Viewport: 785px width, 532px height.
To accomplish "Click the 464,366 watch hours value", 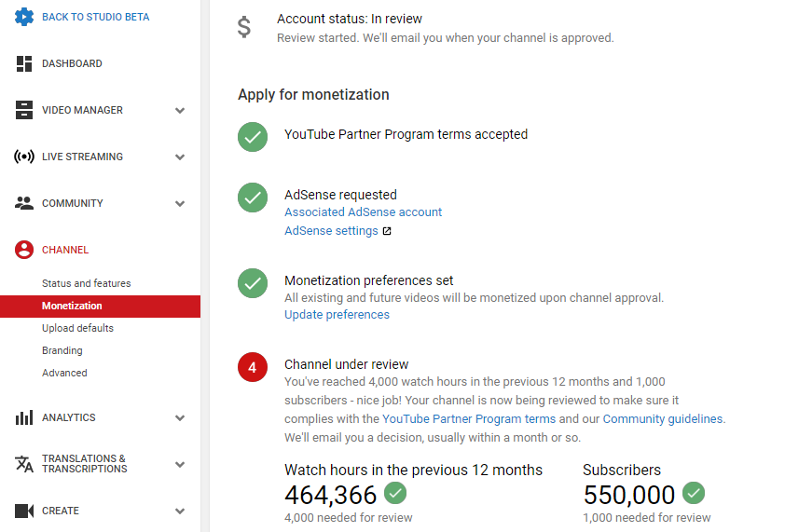I will [x=330, y=495].
